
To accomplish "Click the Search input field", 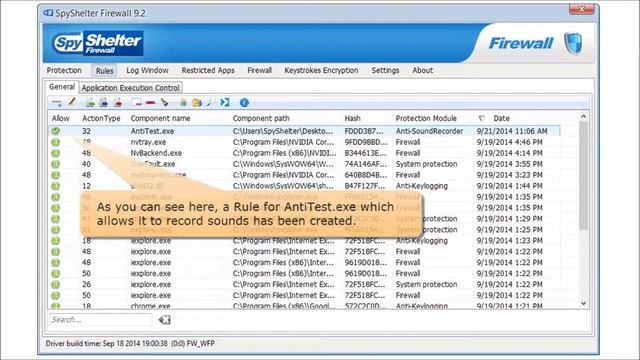I will [x=100, y=320].
